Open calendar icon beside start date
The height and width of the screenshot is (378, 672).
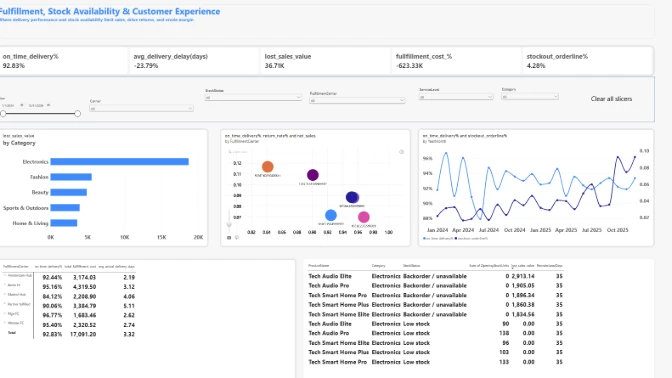tap(22, 105)
